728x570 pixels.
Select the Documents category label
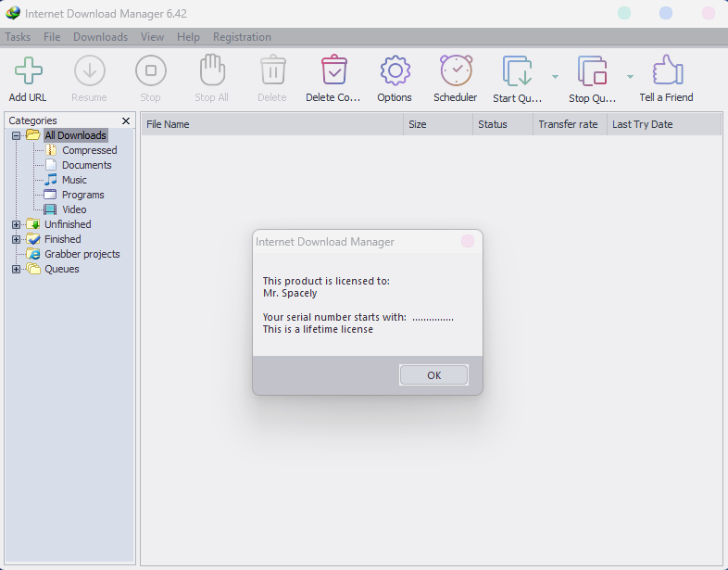(x=87, y=165)
